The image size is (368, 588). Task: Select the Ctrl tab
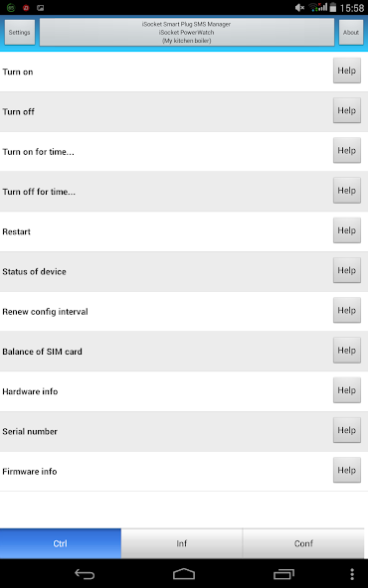tap(61, 543)
